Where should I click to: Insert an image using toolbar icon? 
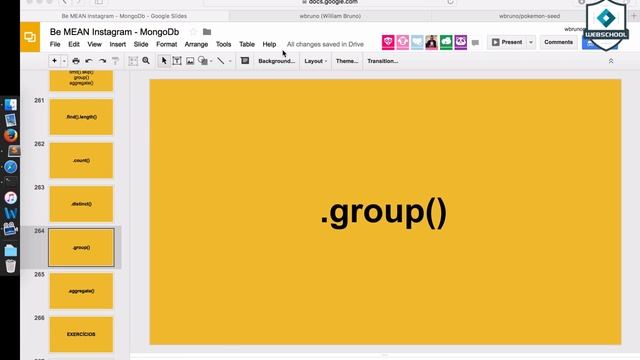(x=190, y=61)
